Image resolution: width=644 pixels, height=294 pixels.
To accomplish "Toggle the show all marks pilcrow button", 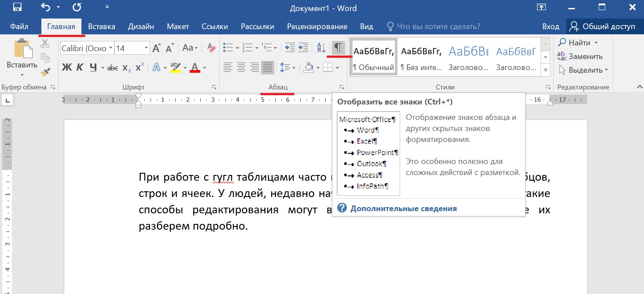I will click(x=338, y=48).
